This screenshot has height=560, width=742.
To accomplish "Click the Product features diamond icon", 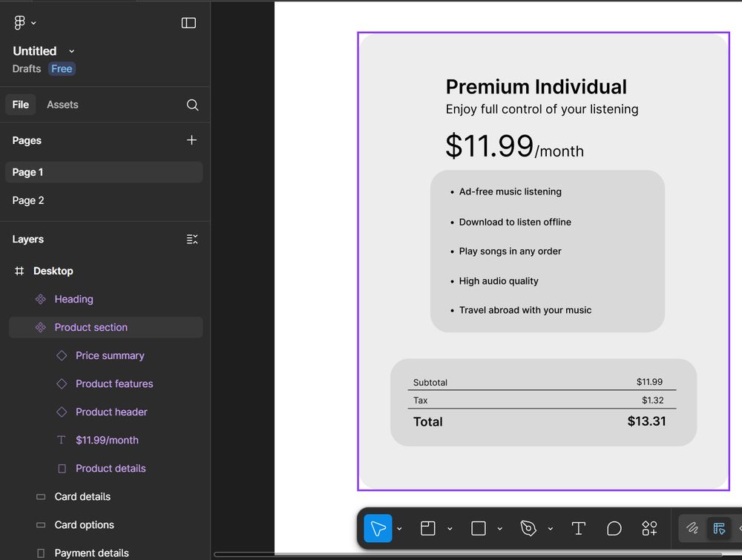I will coord(62,383).
